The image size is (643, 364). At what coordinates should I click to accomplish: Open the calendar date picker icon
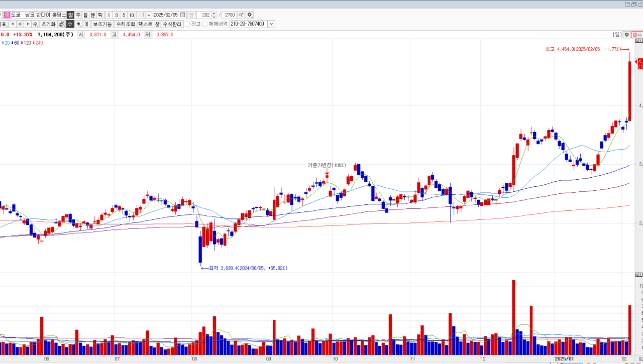click(x=182, y=15)
